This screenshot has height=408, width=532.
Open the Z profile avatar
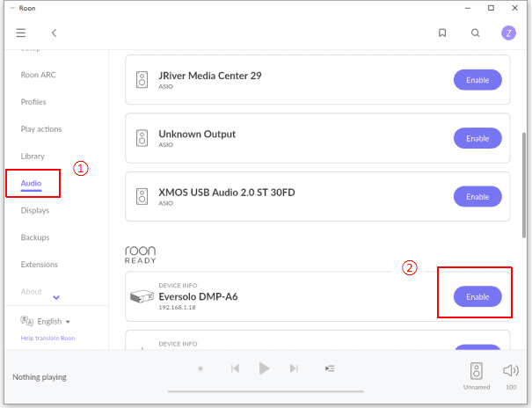coord(508,33)
